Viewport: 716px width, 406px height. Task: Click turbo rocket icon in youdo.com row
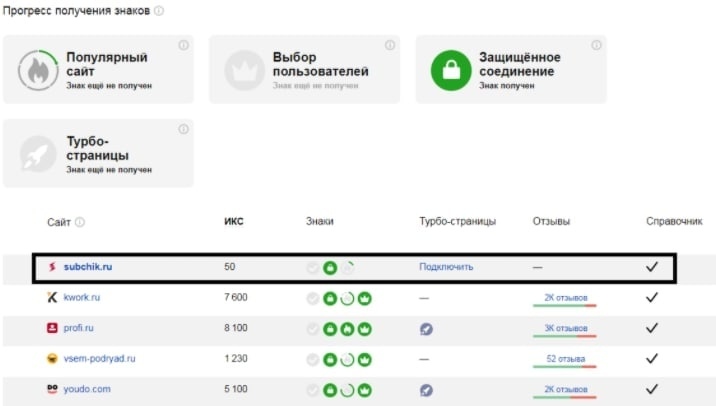(426, 390)
